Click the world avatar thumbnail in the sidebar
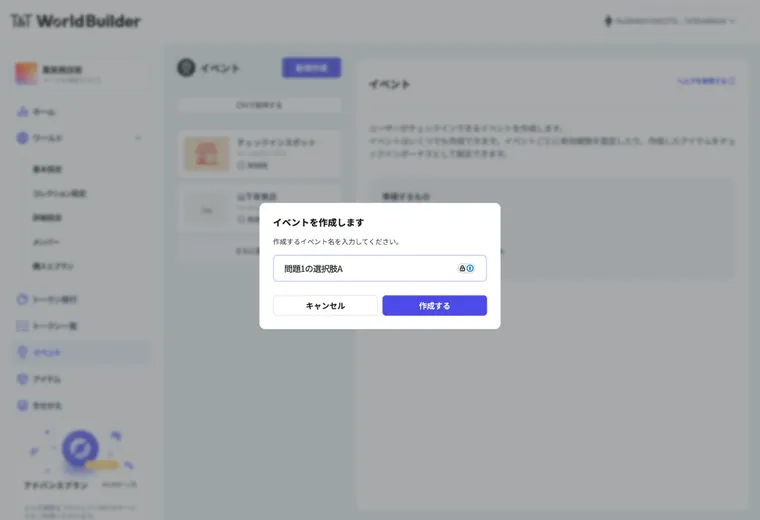Image resolution: width=760 pixels, height=520 pixels. [26, 73]
